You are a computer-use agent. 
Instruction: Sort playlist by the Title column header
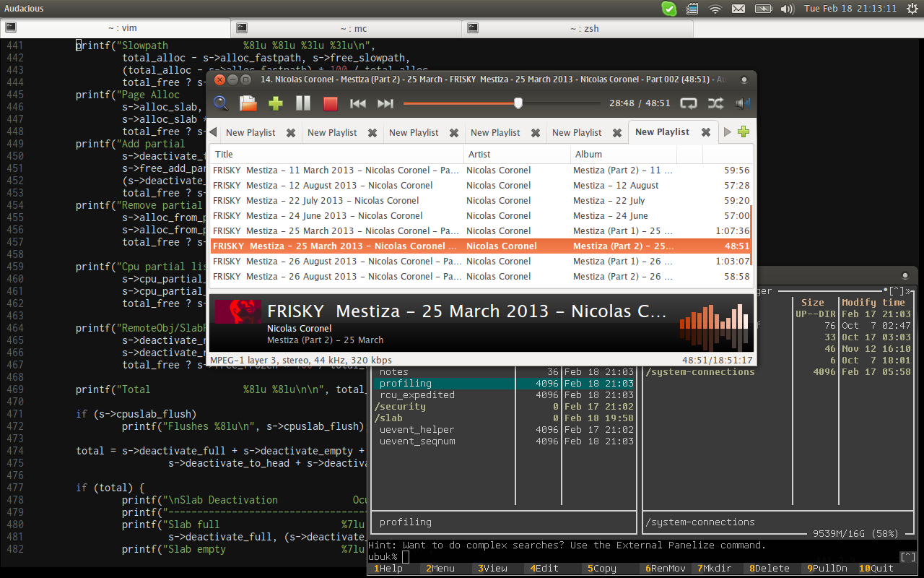click(x=337, y=154)
